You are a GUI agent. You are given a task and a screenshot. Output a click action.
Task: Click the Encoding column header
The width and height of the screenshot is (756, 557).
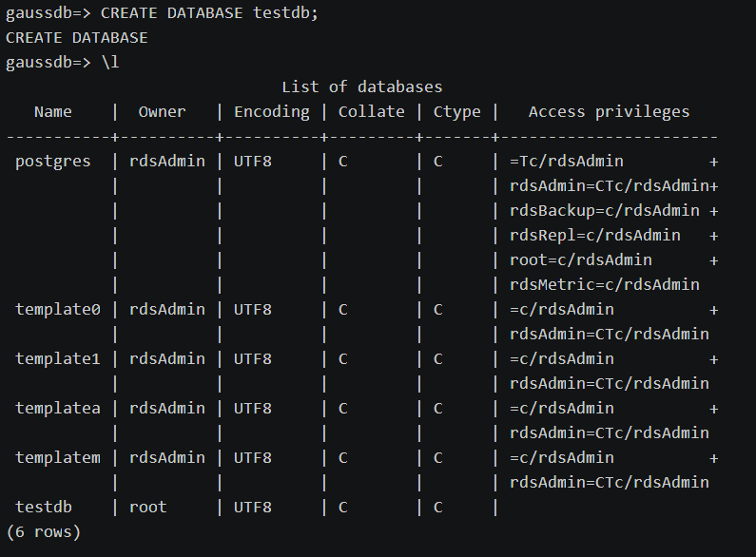[272, 111]
